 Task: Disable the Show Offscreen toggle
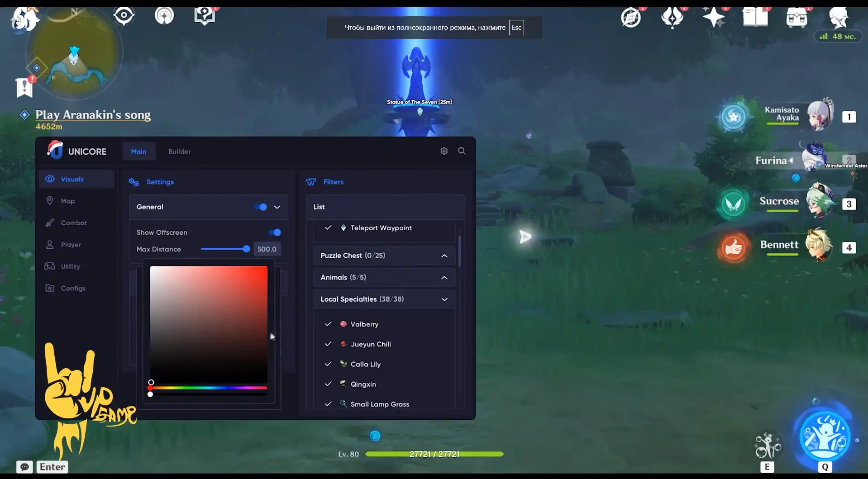coord(275,232)
